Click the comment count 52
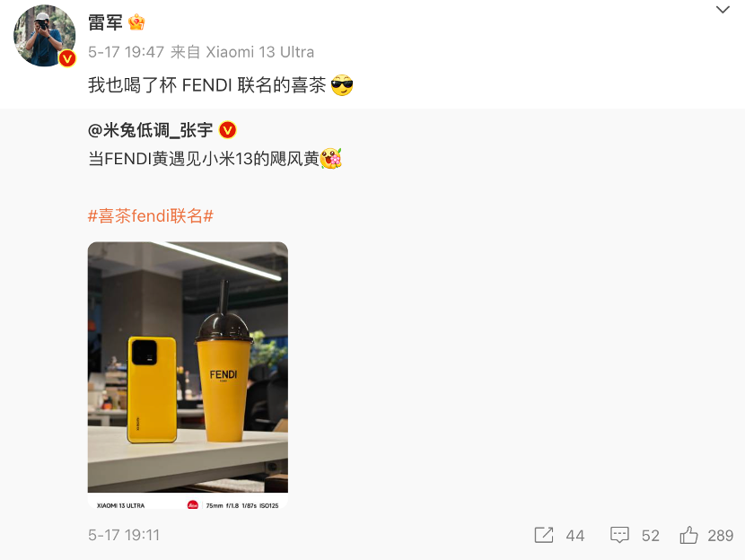 tap(651, 536)
